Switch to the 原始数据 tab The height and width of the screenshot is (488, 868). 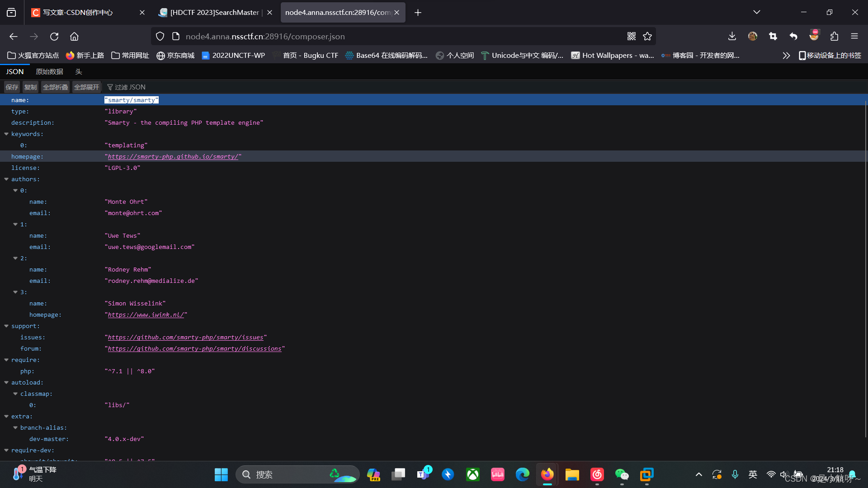pos(49,71)
